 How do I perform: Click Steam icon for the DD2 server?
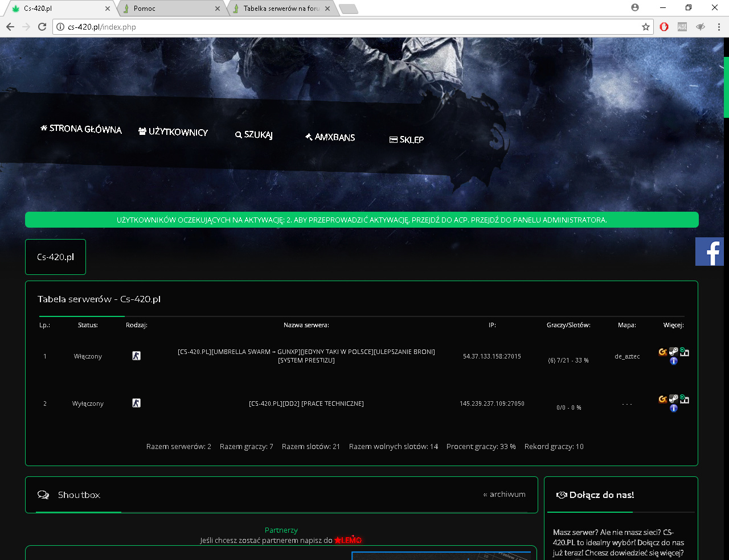pyautogui.click(x=673, y=399)
